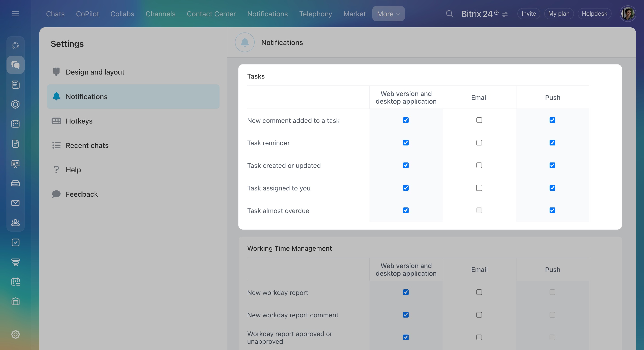Click the speech bubble icon beside Feedback

[56, 194]
